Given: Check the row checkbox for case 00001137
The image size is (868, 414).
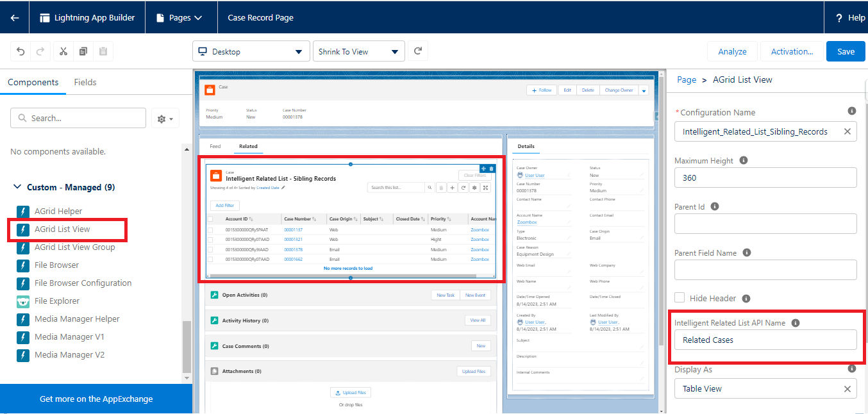Looking at the screenshot, I should click(210, 229).
